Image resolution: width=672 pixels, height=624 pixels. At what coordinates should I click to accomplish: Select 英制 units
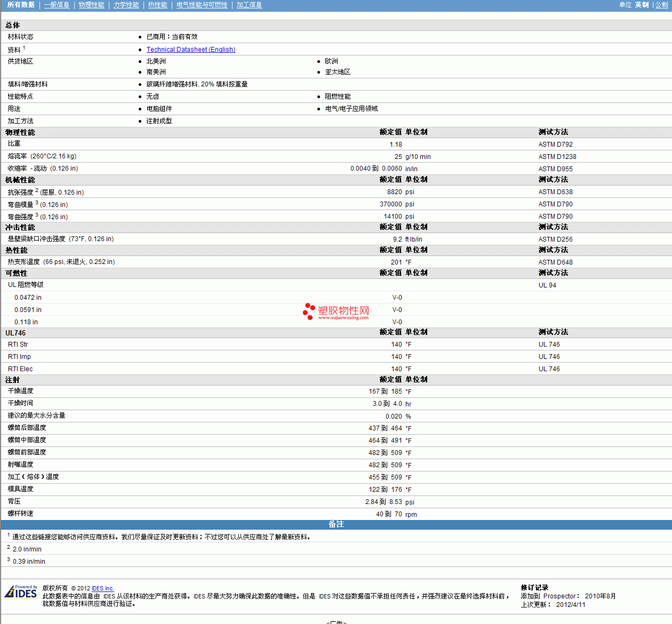(x=642, y=5)
